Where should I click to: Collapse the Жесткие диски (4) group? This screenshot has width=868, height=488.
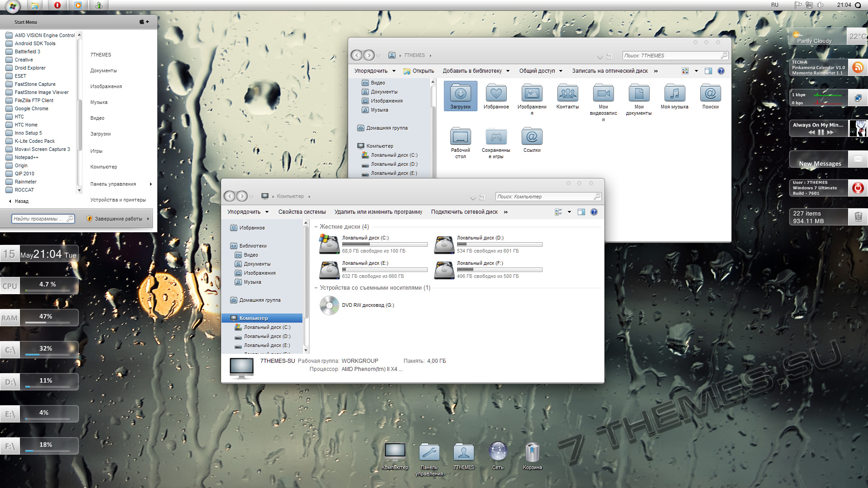pos(316,227)
